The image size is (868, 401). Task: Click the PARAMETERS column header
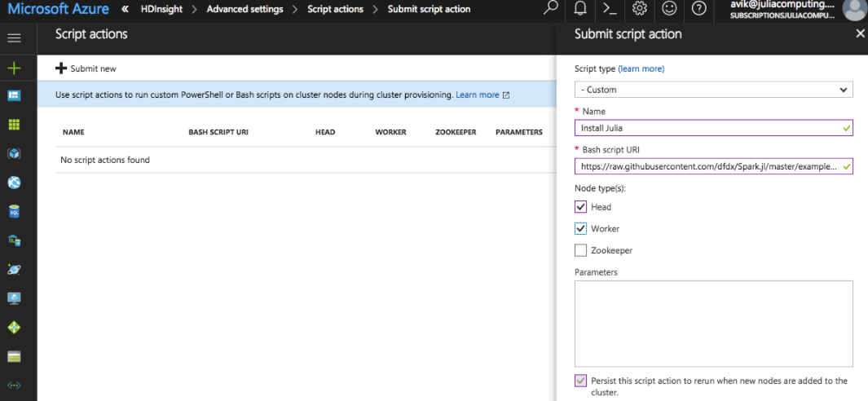pyautogui.click(x=518, y=132)
